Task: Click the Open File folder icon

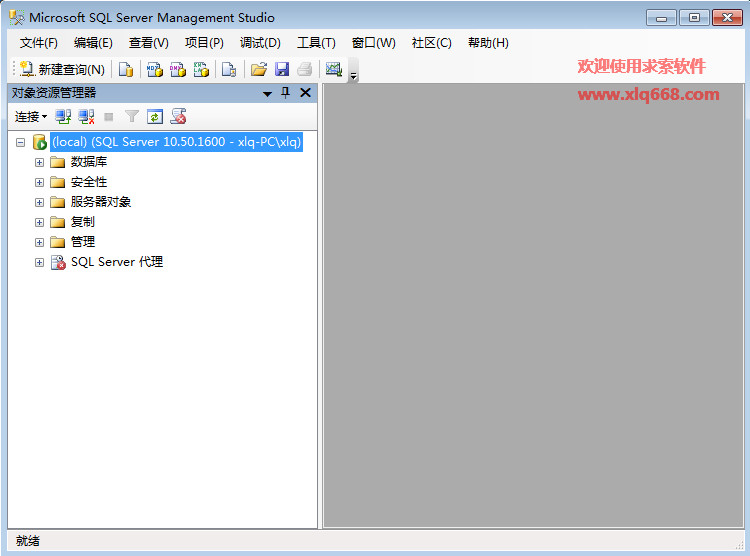Action: click(x=259, y=69)
